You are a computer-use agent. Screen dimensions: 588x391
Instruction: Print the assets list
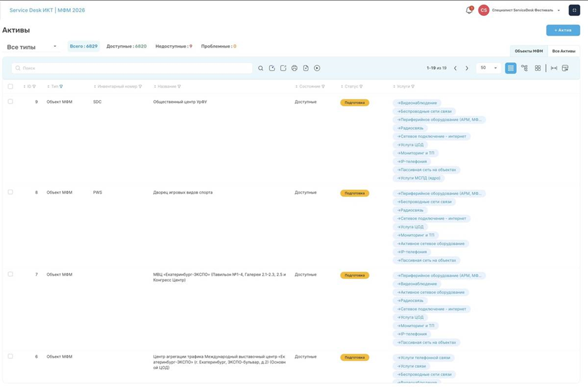[295, 68]
